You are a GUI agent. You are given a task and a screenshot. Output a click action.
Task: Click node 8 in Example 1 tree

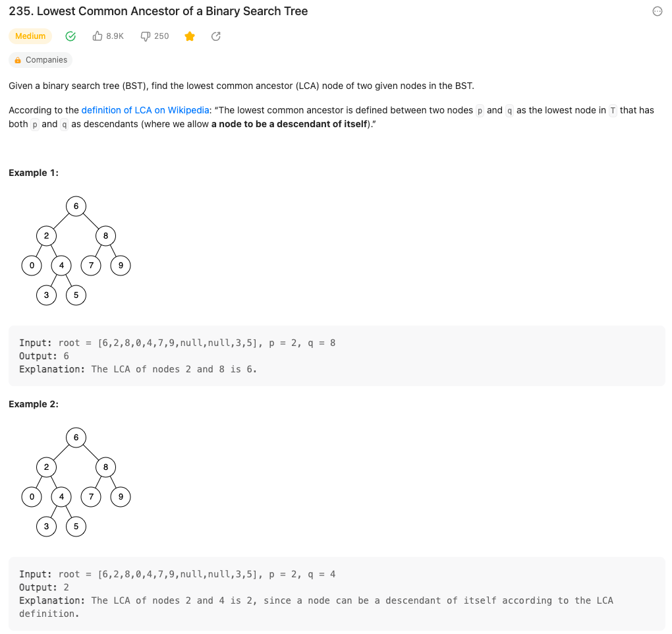105,236
